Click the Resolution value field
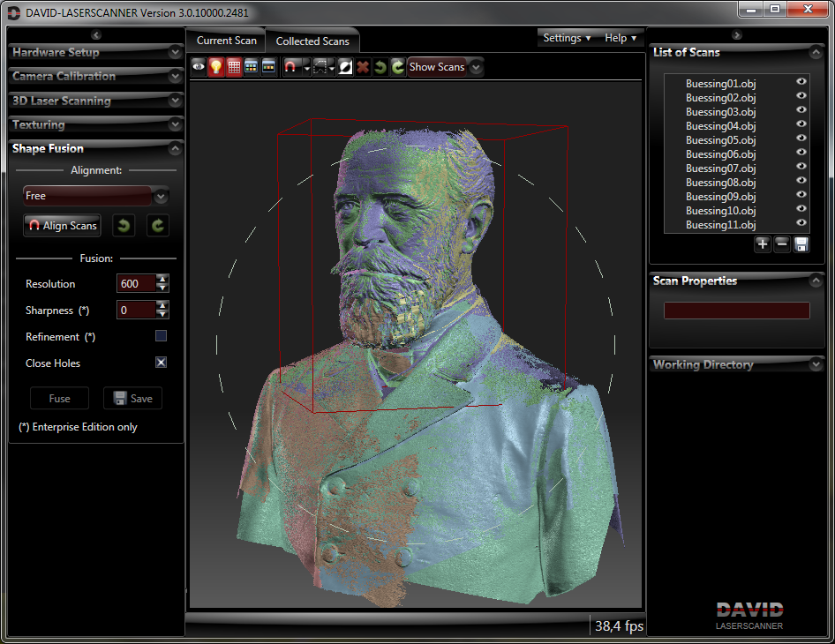Screen dimensions: 835x644 pos(136,284)
